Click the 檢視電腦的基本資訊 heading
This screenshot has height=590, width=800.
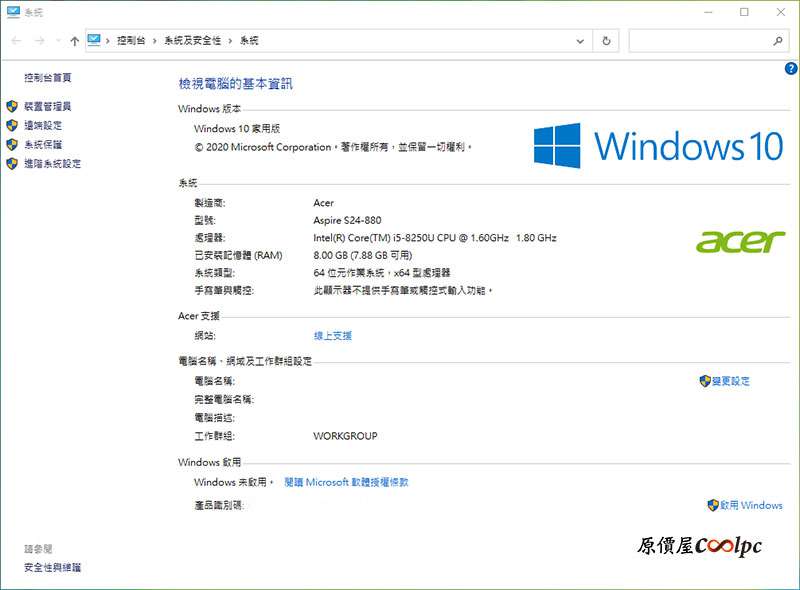[x=236, y=84]
